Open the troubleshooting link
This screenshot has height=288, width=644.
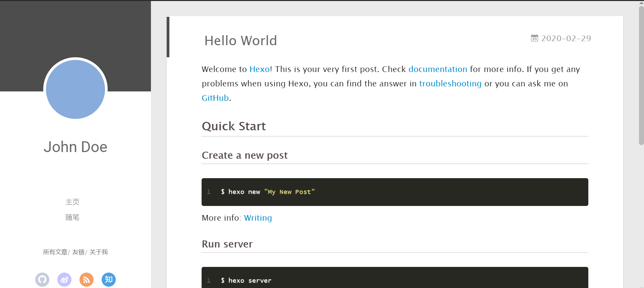(x=450, y=84)
